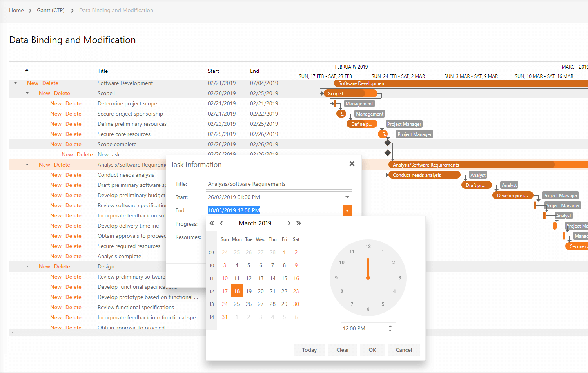Click New next to the New task row

(x=67, y=154)
